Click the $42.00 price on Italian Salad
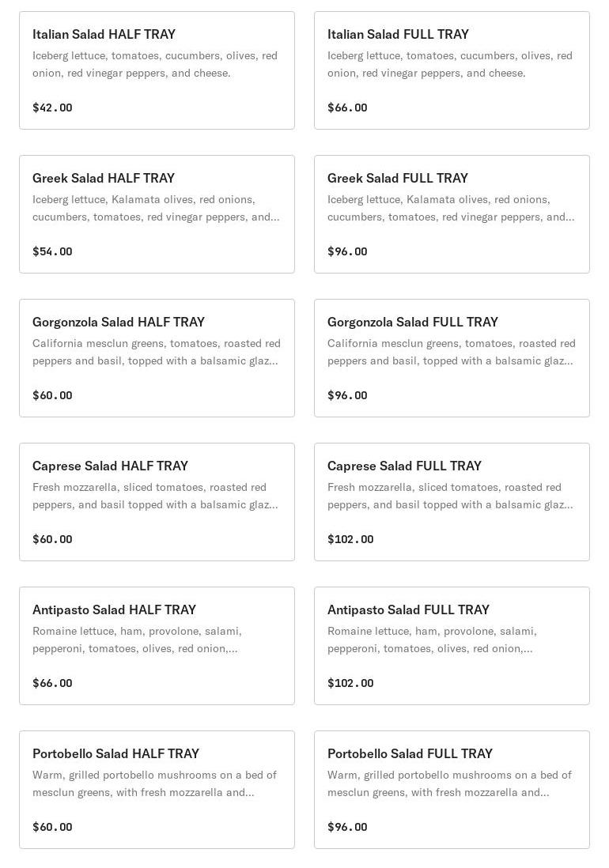 [52, 108]
